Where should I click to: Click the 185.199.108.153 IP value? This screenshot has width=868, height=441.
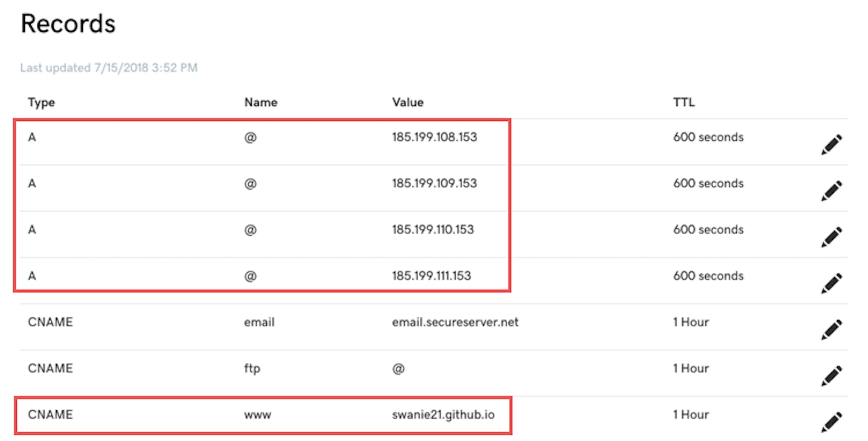coord(434,137)
